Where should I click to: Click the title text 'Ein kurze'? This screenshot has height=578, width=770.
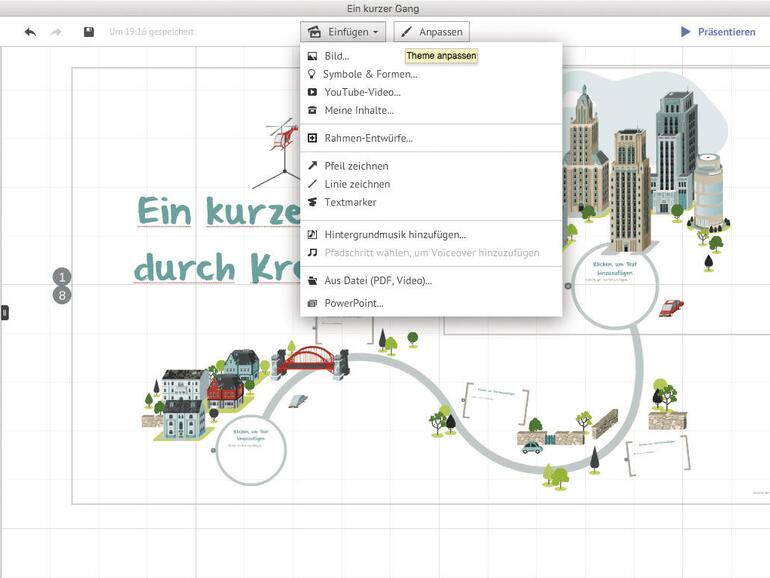[x=219, y=212]
